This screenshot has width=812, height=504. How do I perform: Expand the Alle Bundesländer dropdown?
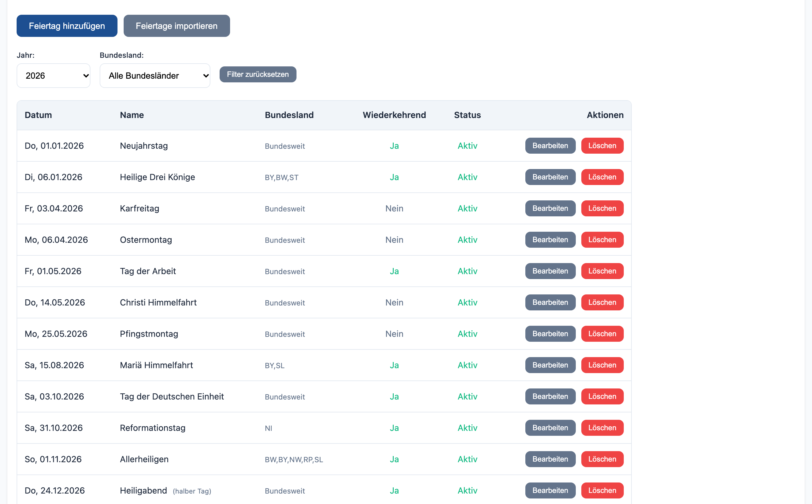[x=155, y=76]
